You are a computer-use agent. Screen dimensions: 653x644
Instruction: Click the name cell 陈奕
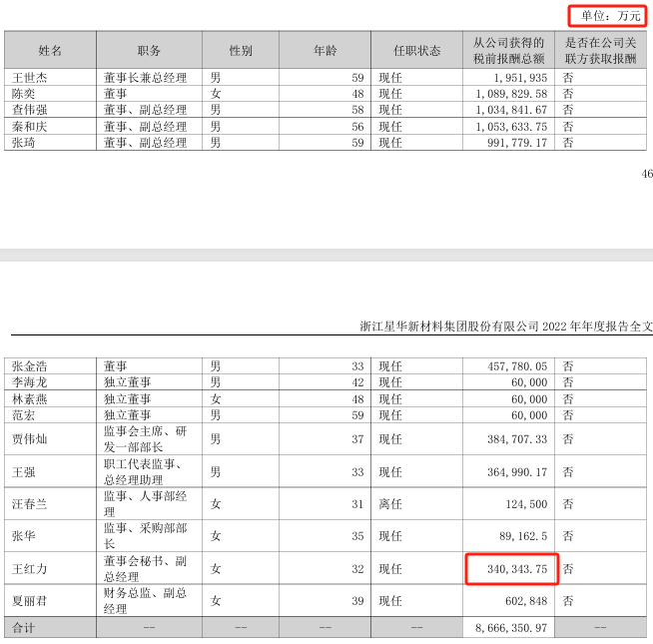coord(23,94)
